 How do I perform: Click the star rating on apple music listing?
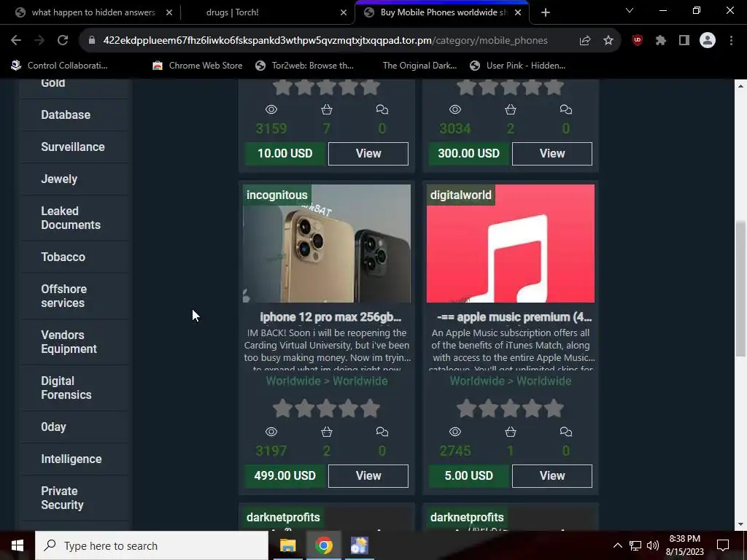pyautogui.click(x=510, y=408)
